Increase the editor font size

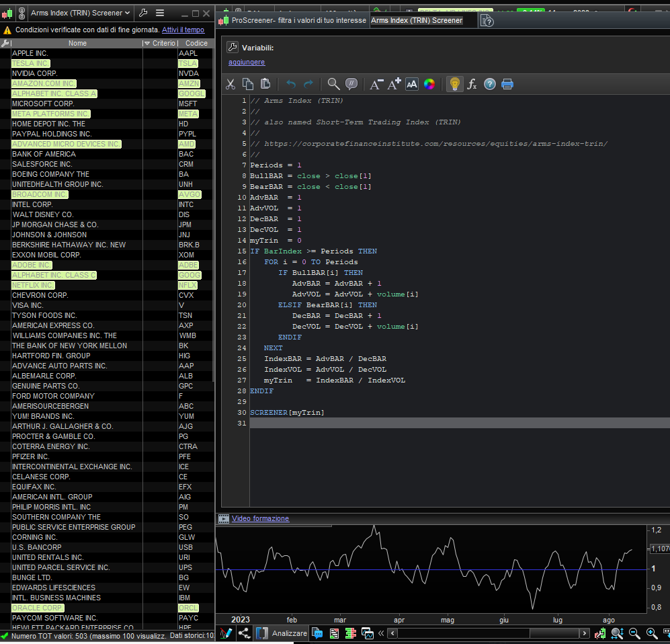(x=394, y=84)
